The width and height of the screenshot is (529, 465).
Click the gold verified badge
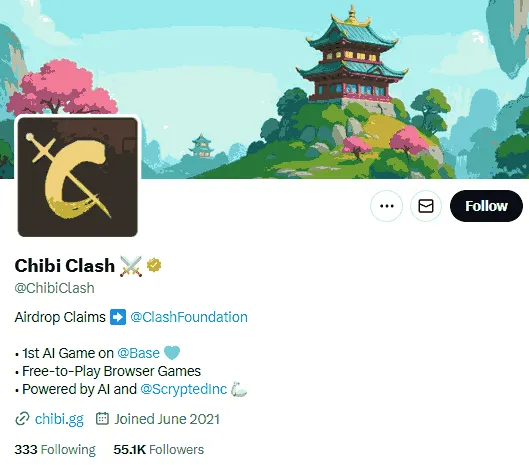tap(154, 265)
